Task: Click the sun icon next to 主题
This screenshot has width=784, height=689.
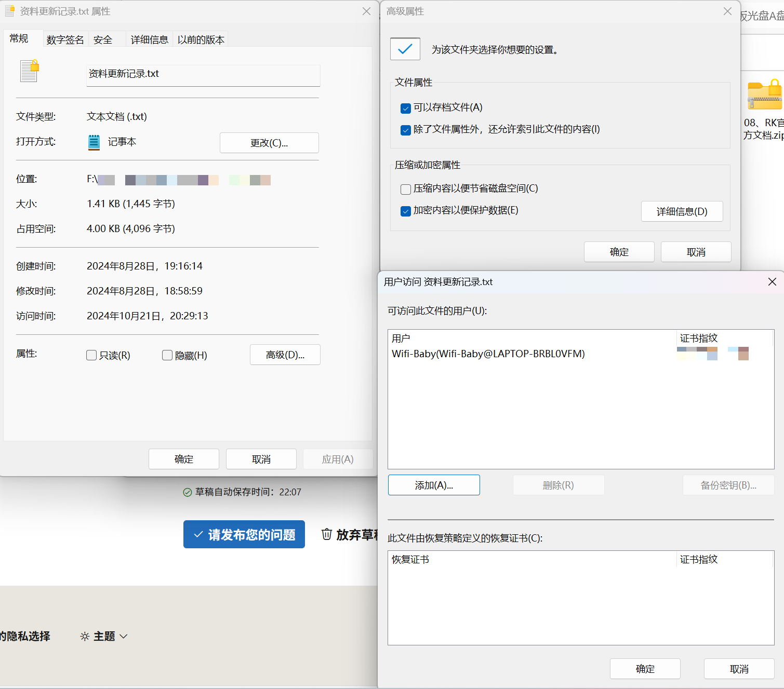Action: pyautogui.click(x=84, y=636)
